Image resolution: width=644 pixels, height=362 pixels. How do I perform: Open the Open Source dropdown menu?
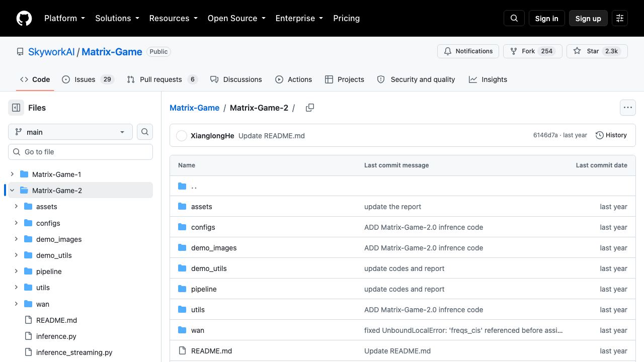coord(236,18)
